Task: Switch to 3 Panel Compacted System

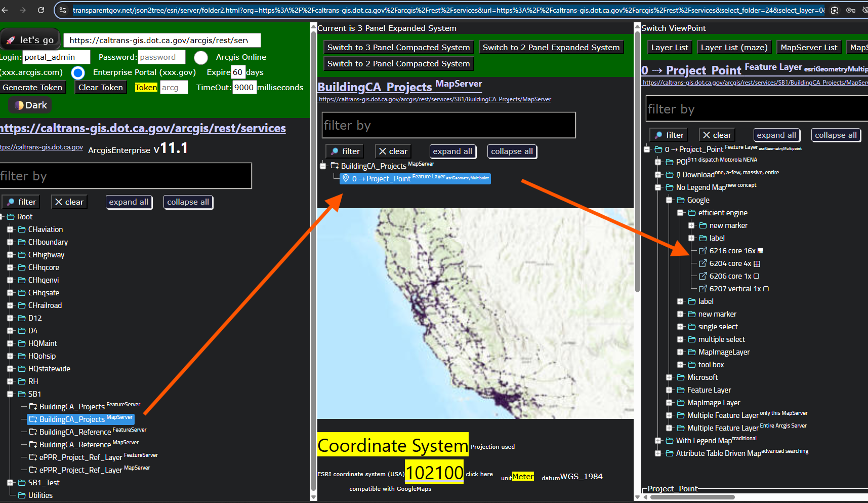Action: [398, 48]
